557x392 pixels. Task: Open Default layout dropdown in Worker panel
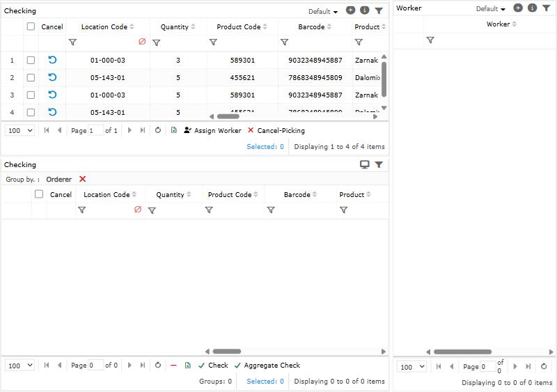coord(491,8)
